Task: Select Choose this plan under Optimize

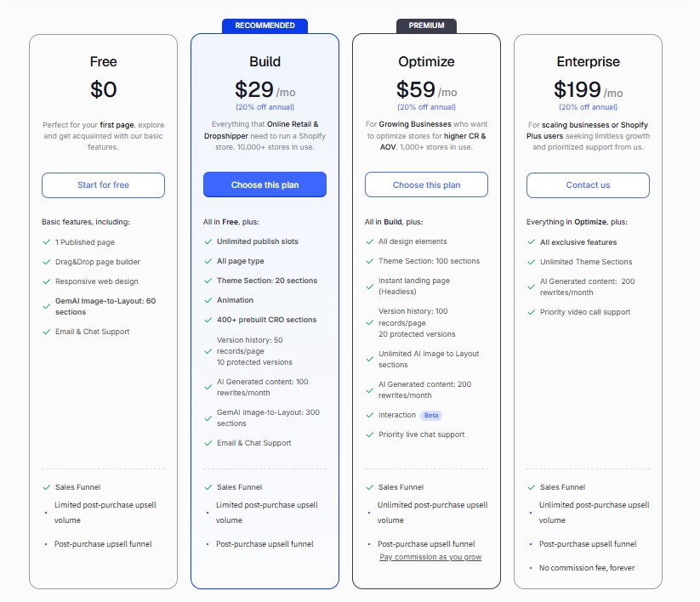Action: coord(426,185)
